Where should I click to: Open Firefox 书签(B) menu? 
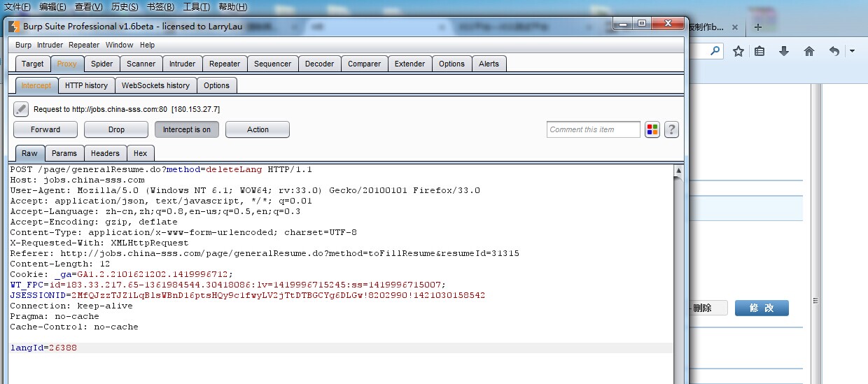[161, 7]
